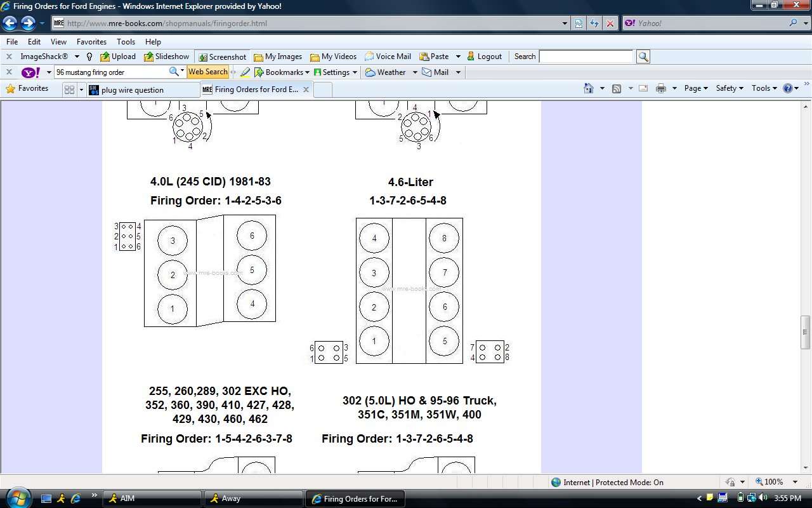Open the ImageShack menu dropdown
812x508 pixels.
tap(76, 57)
